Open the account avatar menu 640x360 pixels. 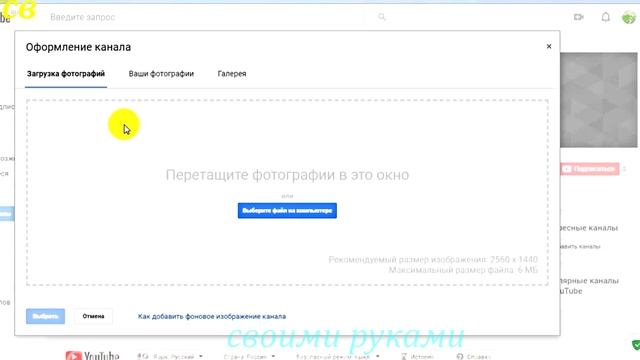coord(629,17)
